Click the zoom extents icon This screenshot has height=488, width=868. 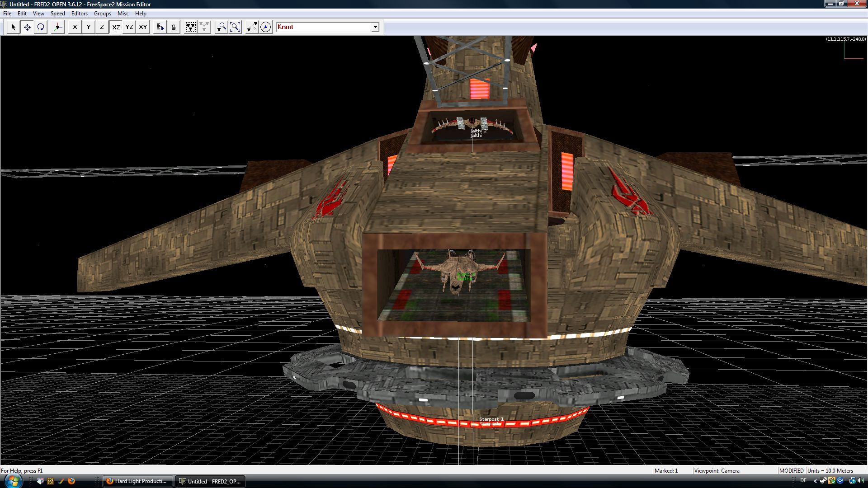point(235,27)
